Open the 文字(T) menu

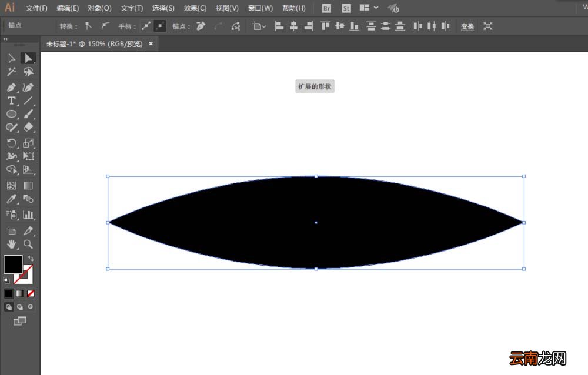click(x=132, y=8)
